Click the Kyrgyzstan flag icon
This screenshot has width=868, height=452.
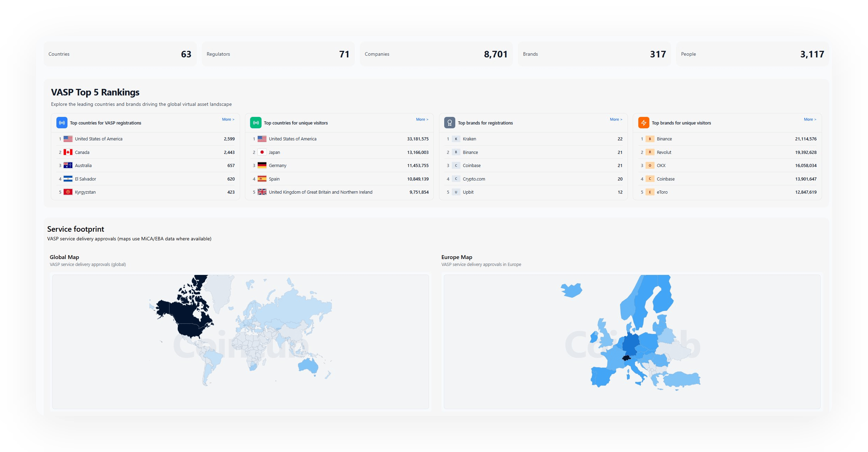(68, 192)
